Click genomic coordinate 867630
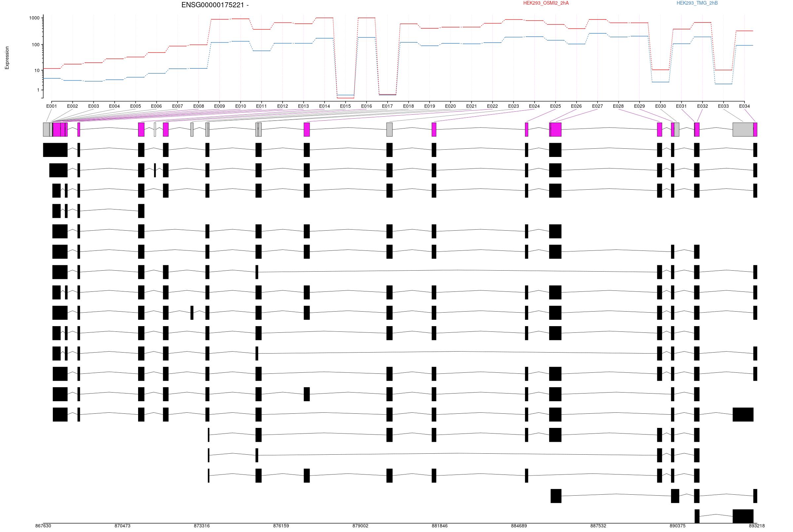793x532 pixels. tap(43, 526)
